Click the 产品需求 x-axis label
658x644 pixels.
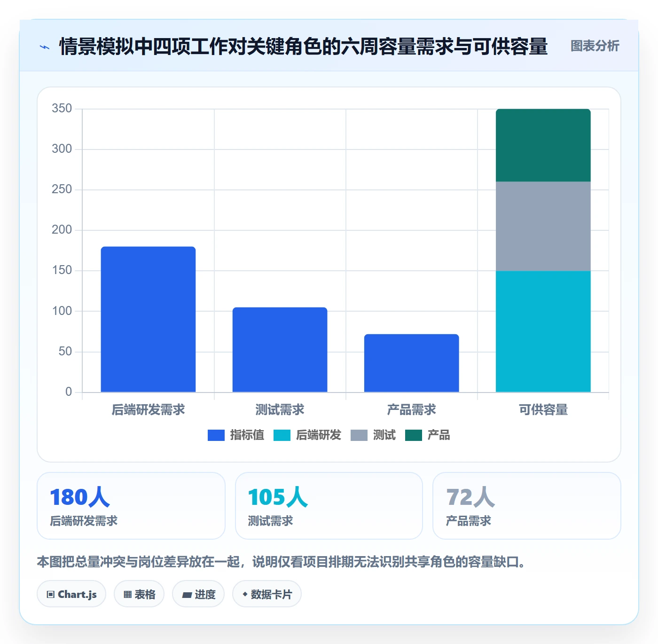coord(411,410)
